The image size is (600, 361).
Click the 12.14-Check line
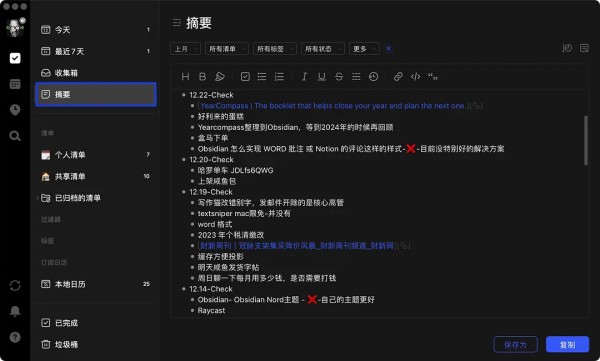211,289
